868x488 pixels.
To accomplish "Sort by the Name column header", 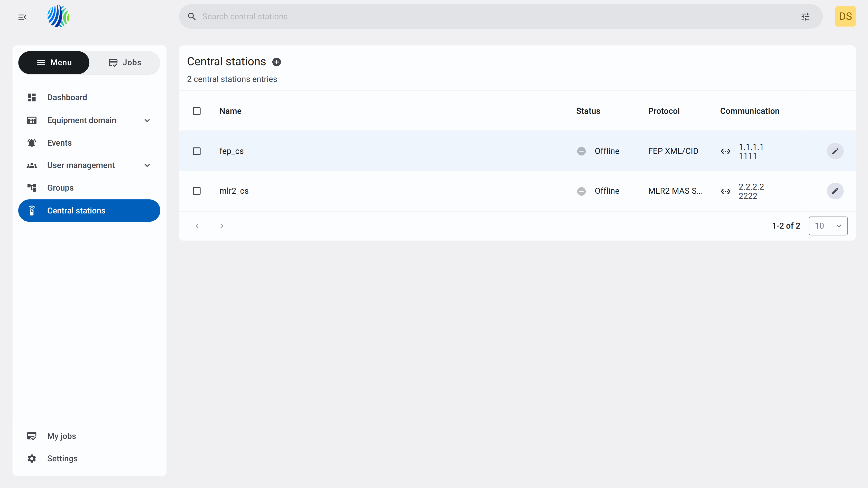I will [230, 111].
